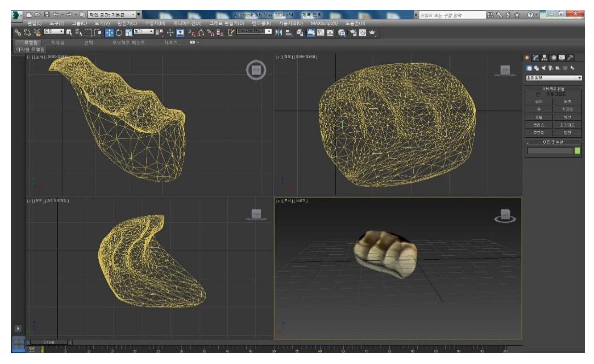
Task: Open the Modify panel tab icon
Action: pyautogui.click(x=535, y=58)
